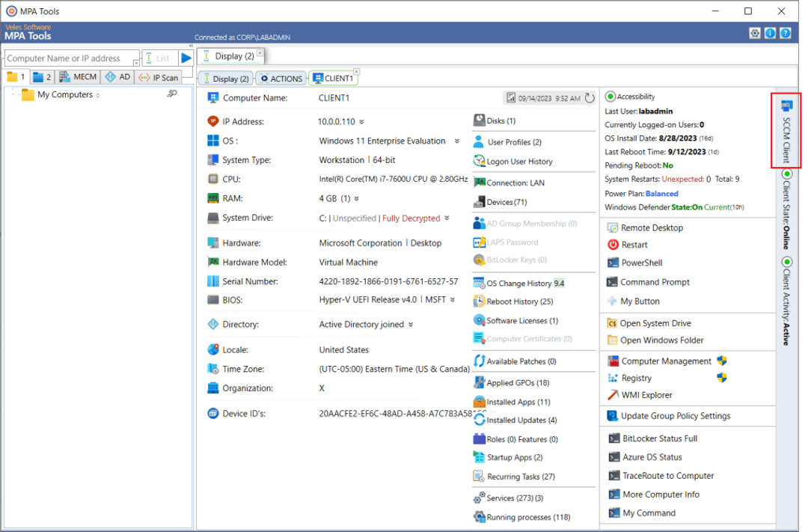This screenshot has width=808, height=532.
Task: Open Command Prompt action
Action: [649, 282]
